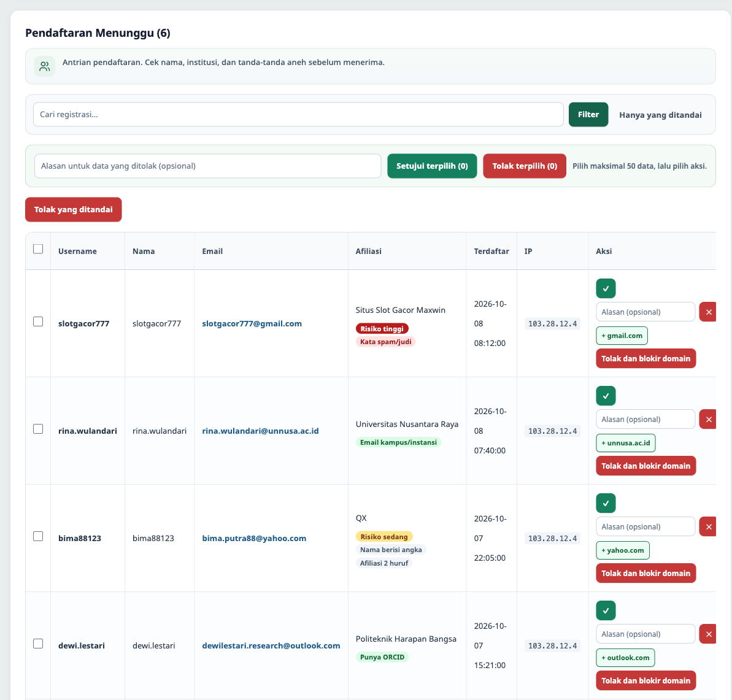Focus Alasan field in bima88123 row

pos(645,526)
